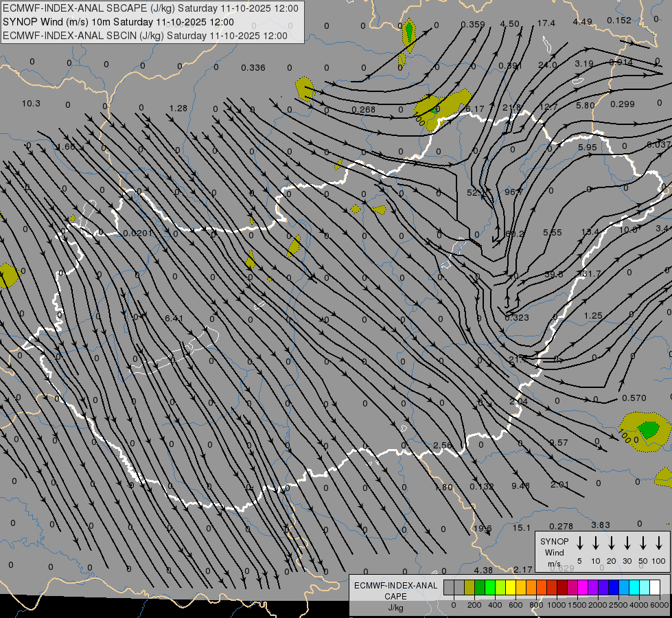Screen dimensions: 672x618
Task: Select the dark blue CAPE legend swatch
Action: [614, 587]
